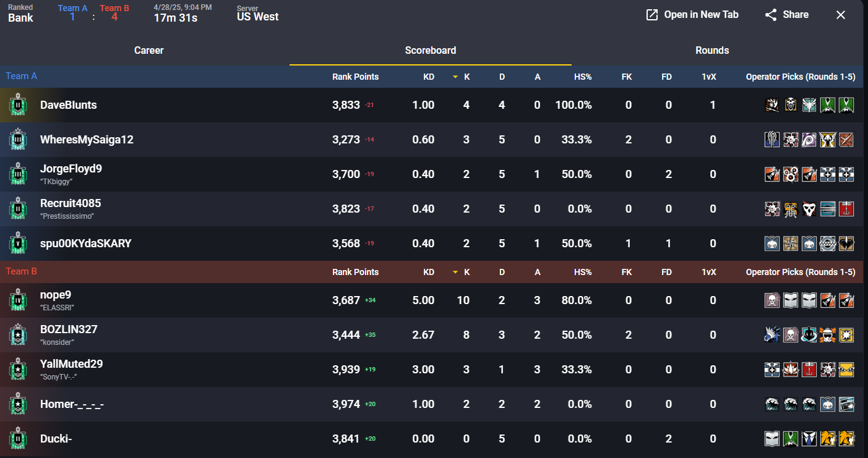Click the yellow sort arrow in Team B's KD column
The width and height of the screenshot is (868, 458).
click(455, 272)
